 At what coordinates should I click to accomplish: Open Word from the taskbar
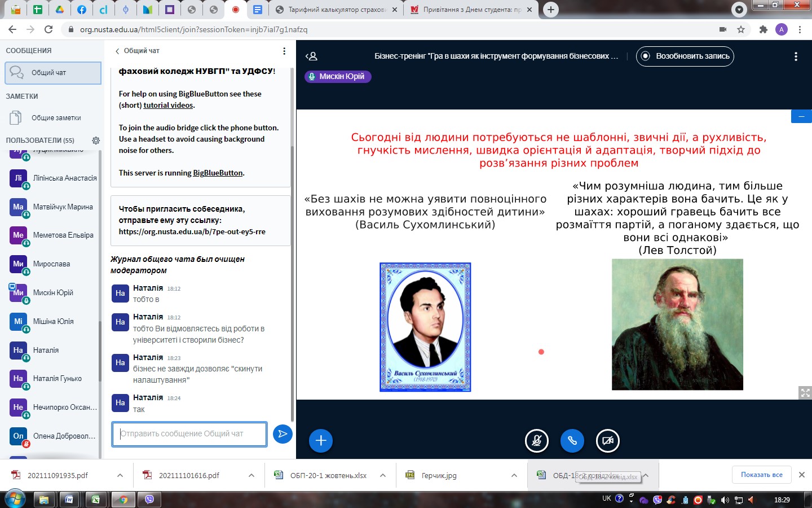69,500
